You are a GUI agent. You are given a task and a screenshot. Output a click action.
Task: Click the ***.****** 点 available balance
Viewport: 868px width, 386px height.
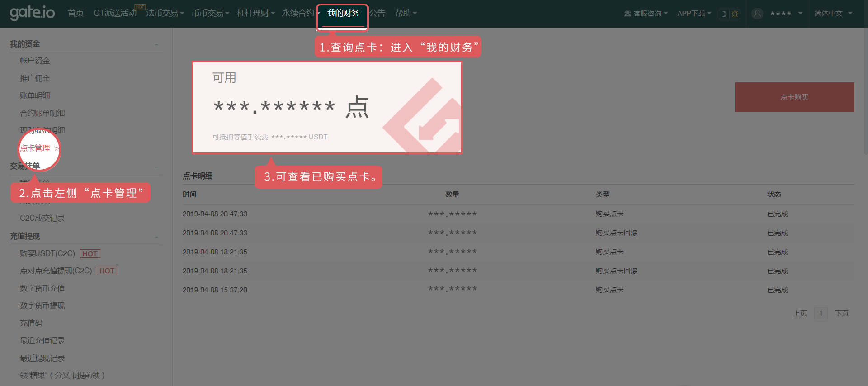click(x=291, y=107)
